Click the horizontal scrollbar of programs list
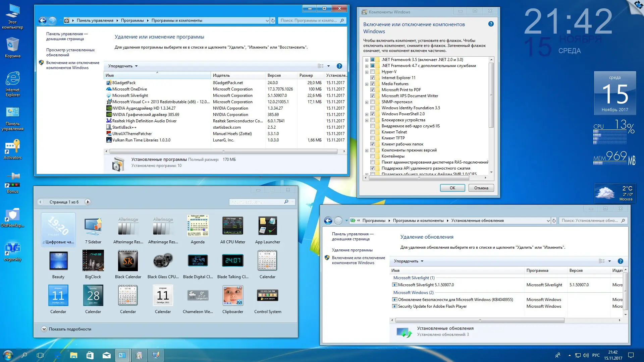The height and width of the screenshot is (362, 644). pos(223,152)
